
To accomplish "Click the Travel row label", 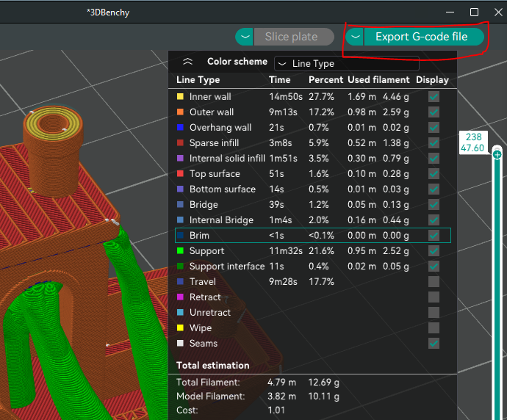I will (202, 282).
